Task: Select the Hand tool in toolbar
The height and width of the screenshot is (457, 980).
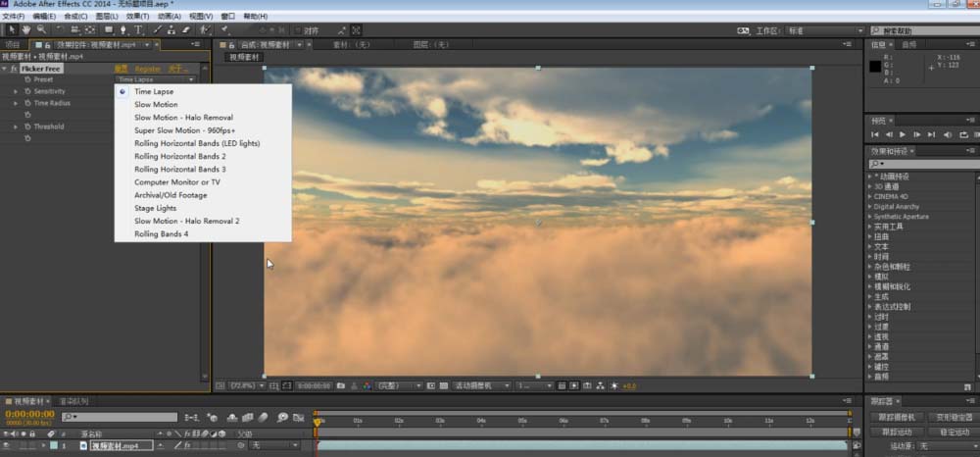Action: click(26, 30)
